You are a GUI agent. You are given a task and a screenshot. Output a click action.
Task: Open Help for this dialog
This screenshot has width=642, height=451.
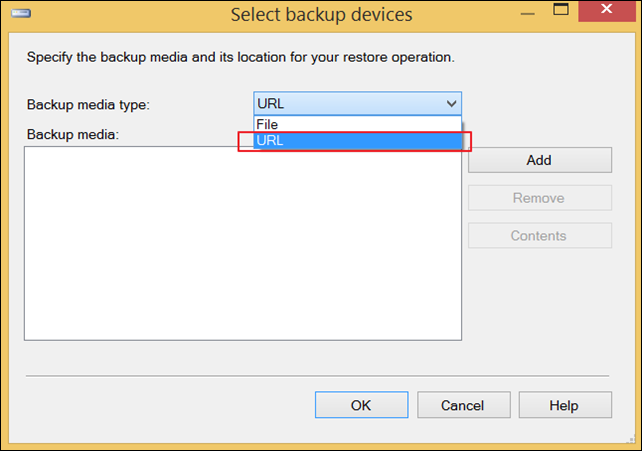(x=565, y=405)
